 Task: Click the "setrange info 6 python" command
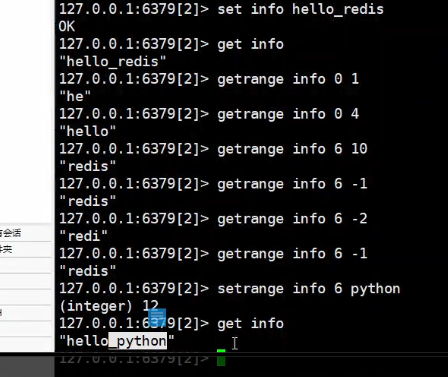(309, 289)
